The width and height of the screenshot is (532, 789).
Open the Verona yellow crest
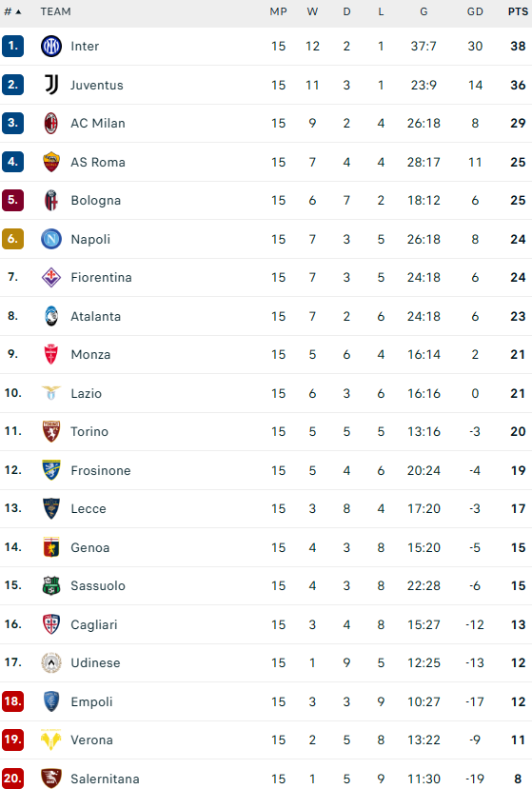50,740
